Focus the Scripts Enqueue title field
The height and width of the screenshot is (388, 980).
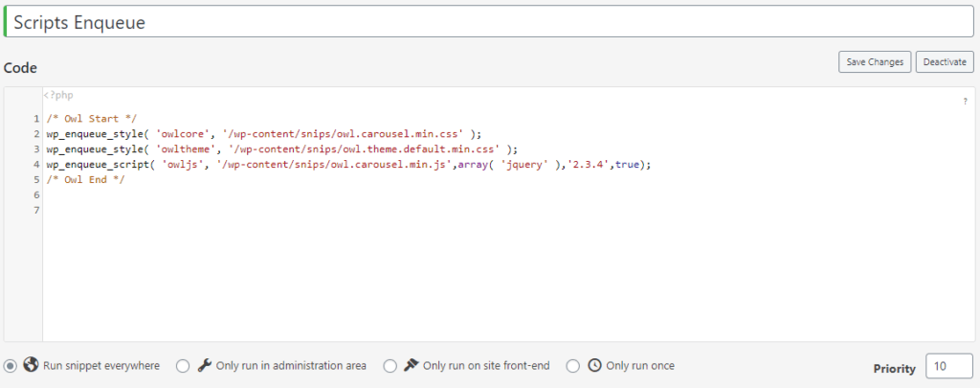point(488,21)
